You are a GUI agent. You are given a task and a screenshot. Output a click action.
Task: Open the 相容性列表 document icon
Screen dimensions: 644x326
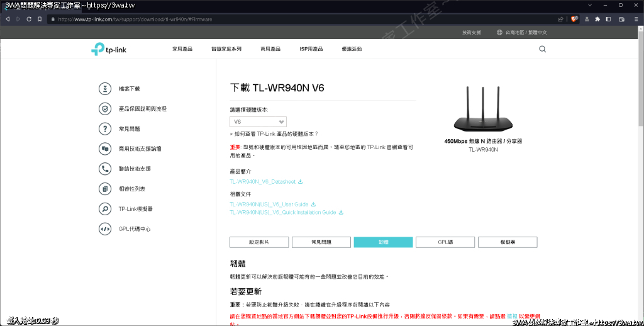tap(105, 189)
